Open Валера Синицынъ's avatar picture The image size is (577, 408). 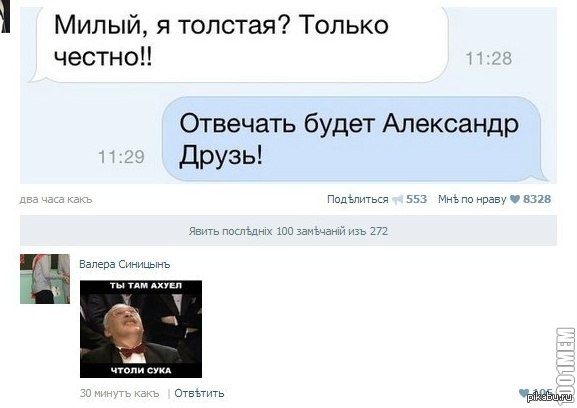(x=45, y=279)
